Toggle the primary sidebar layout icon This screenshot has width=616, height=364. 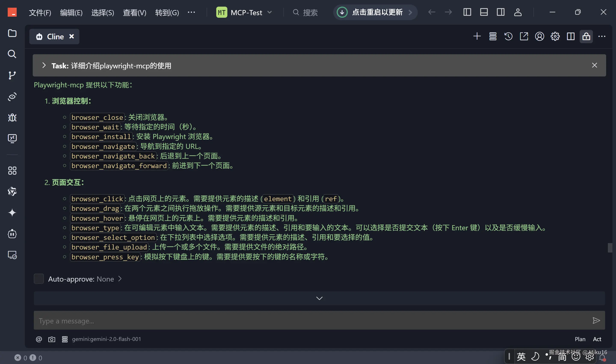(x=467, y=12)
